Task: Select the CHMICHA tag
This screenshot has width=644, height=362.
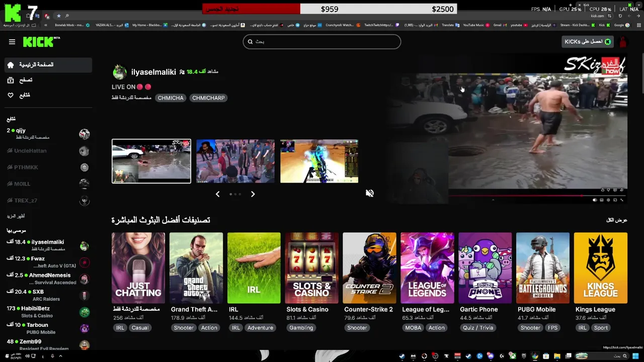Action: (x=171, y=98)
